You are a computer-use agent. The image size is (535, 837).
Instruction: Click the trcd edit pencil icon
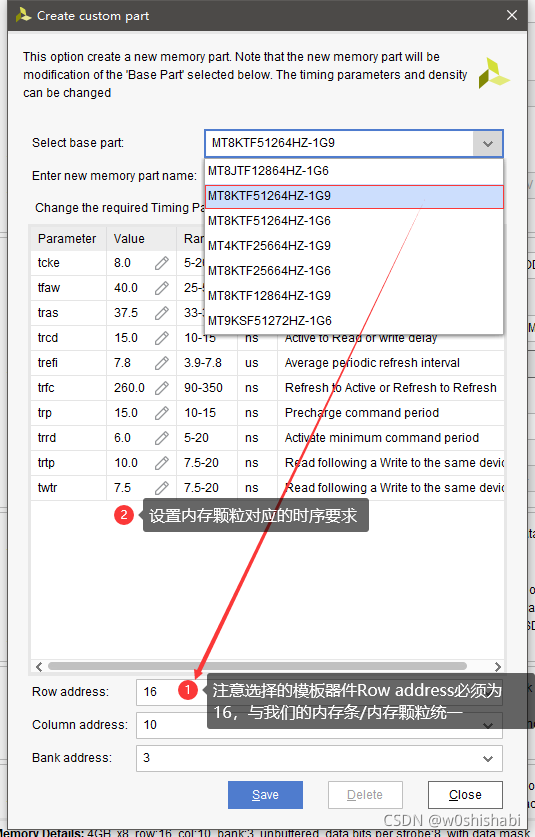coord(162,338)
